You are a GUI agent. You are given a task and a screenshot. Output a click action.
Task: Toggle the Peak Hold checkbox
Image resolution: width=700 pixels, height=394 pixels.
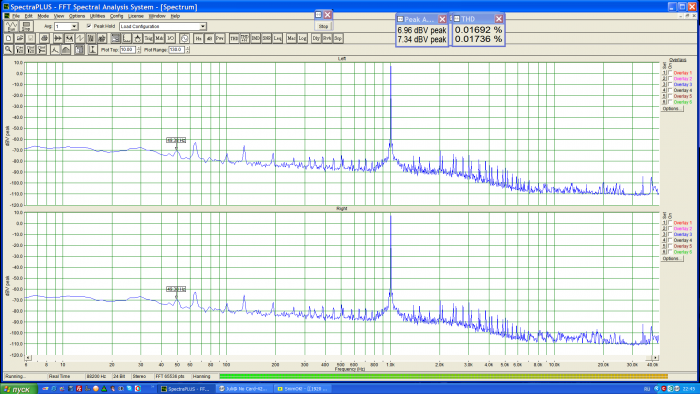(89, 26)
